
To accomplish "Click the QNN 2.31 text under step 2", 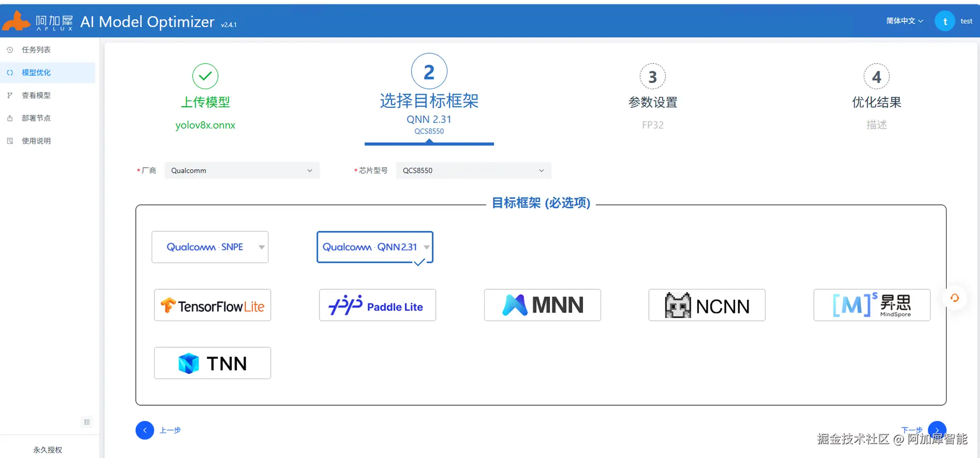I will pos(429,119).
